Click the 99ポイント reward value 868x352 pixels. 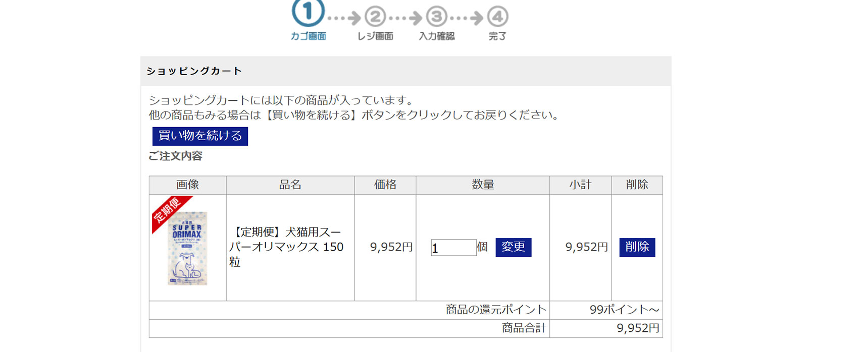[x=624, y=310]
